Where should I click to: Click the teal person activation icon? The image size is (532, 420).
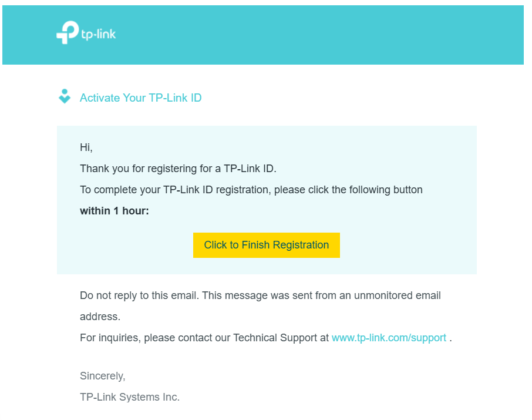pos(65,96)
